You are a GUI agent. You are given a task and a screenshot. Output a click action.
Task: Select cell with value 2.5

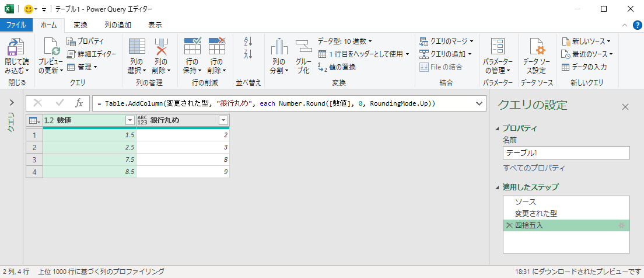click(89, 147)
